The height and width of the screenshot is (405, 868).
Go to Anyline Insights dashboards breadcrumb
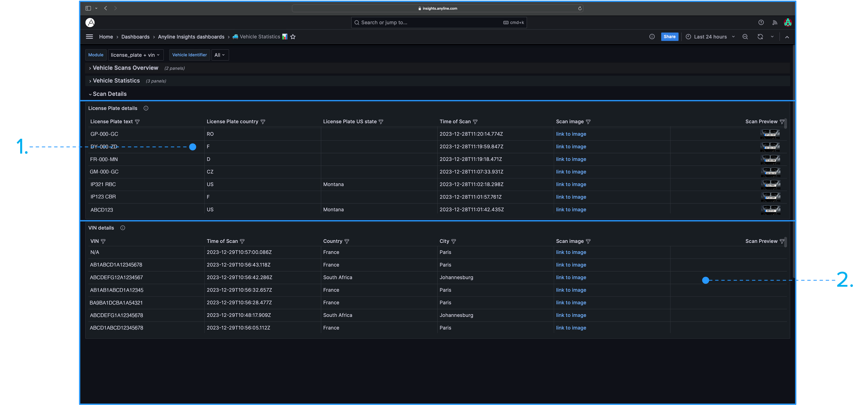191,37
